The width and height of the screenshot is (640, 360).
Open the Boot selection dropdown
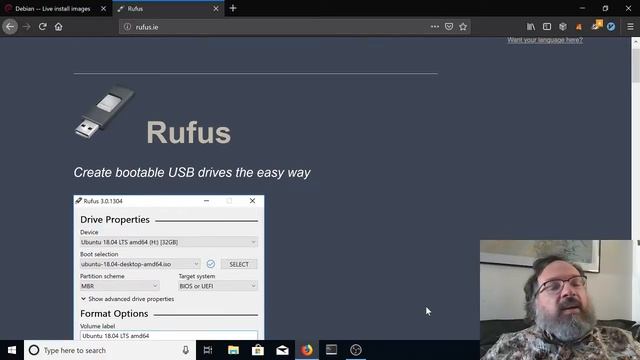[140, 264]
